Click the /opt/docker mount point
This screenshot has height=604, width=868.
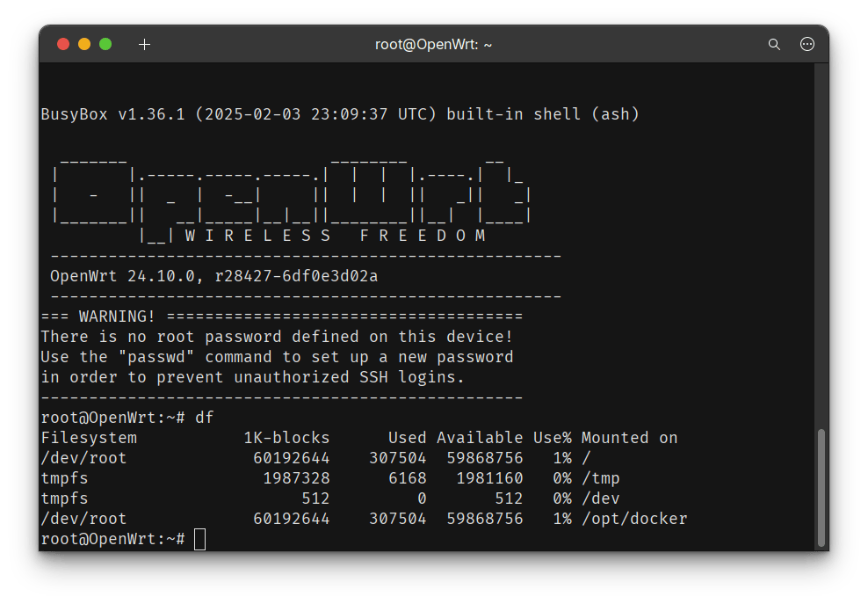[634, 519]
